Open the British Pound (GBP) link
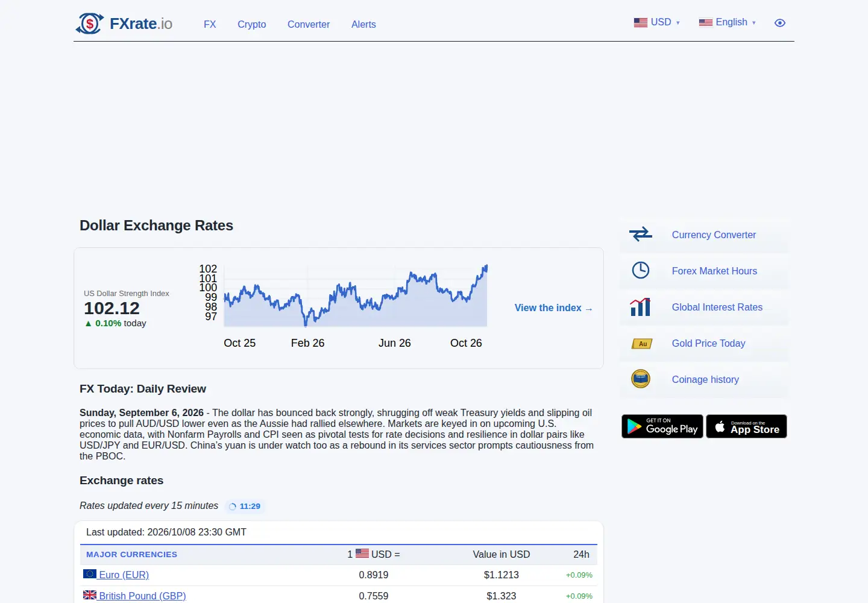Viewport: 868px width, 603px height. [142, 596]
